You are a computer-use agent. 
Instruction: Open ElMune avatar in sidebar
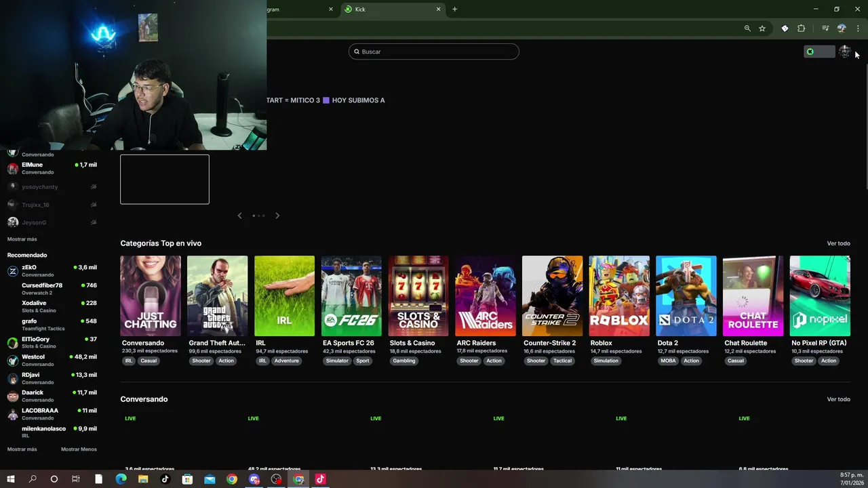(12, 168)
